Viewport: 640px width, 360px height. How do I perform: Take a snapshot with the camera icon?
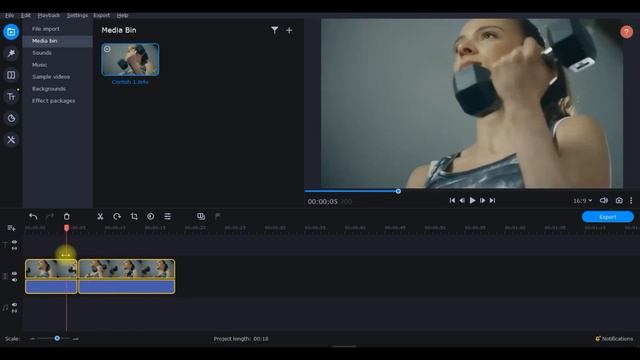tap(619, 200)
